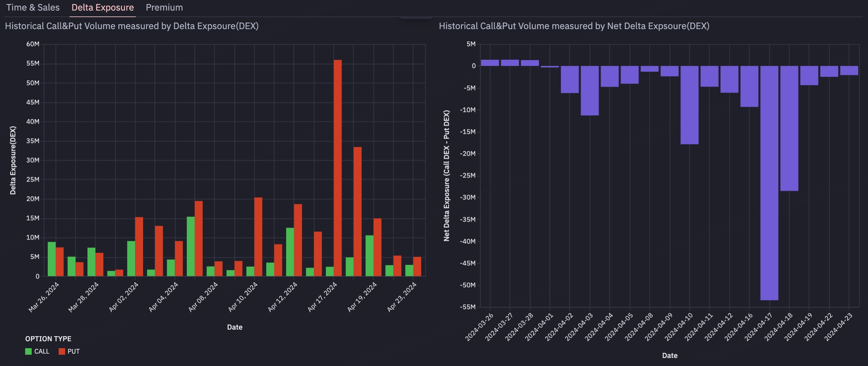This screenshot has width=868, height=366.
Task: Click the green CALL bar for Mar 26, 2024
Action: pos(52,259)
